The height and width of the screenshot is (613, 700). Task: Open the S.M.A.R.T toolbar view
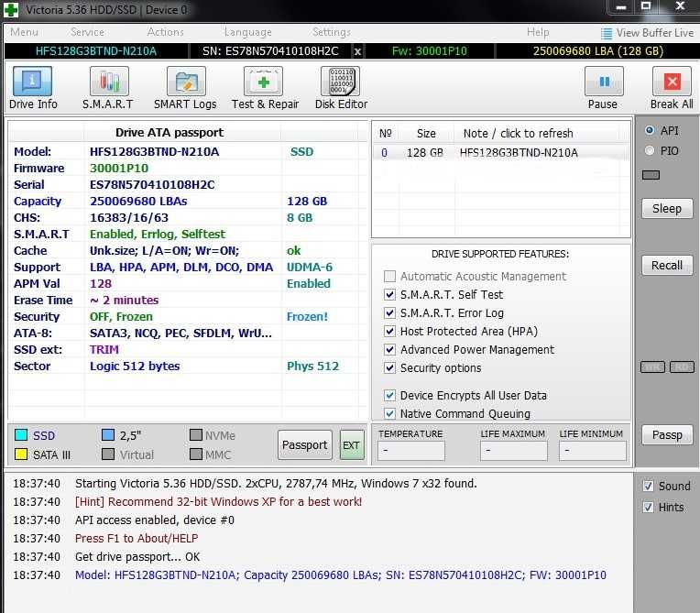[109, 82]
